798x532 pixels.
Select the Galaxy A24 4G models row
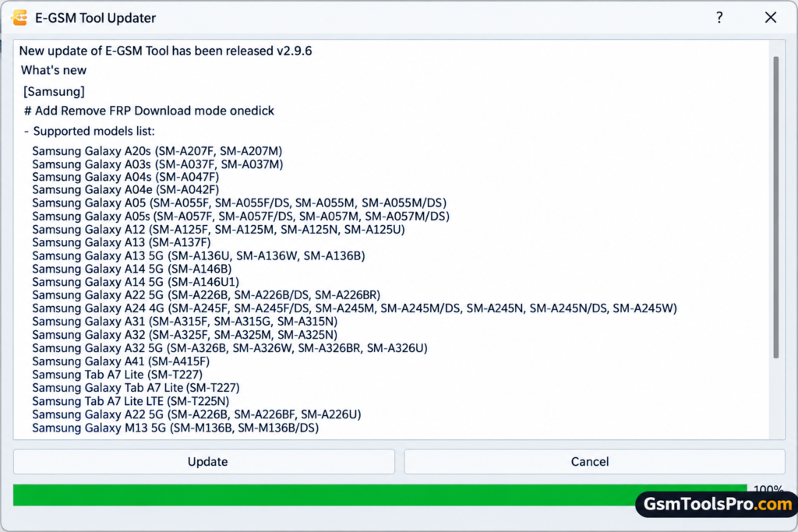pos(355,308)
